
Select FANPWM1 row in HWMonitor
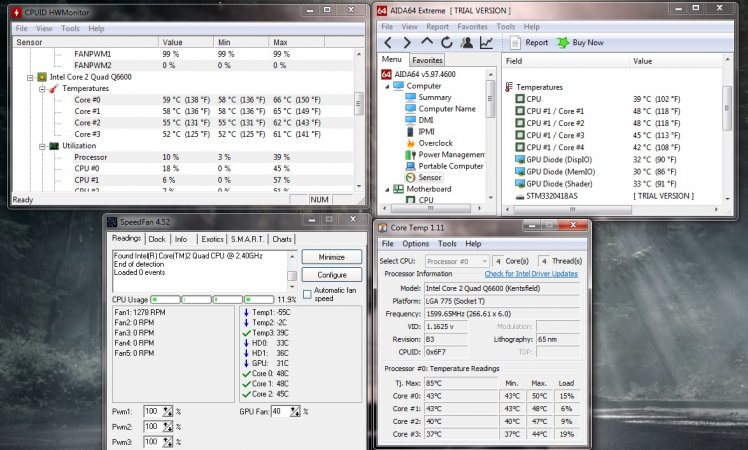pyautogui.click(x=184, y=54)
